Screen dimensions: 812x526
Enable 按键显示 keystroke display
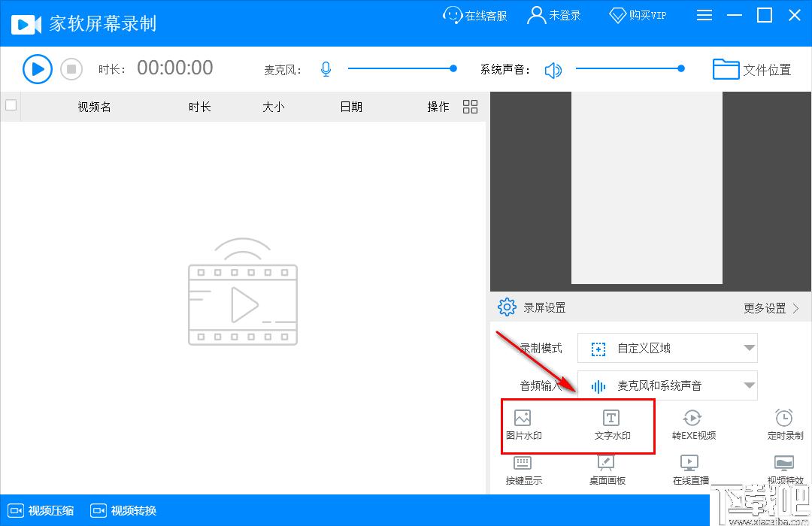pyautogui.click(x=523, y=470)
